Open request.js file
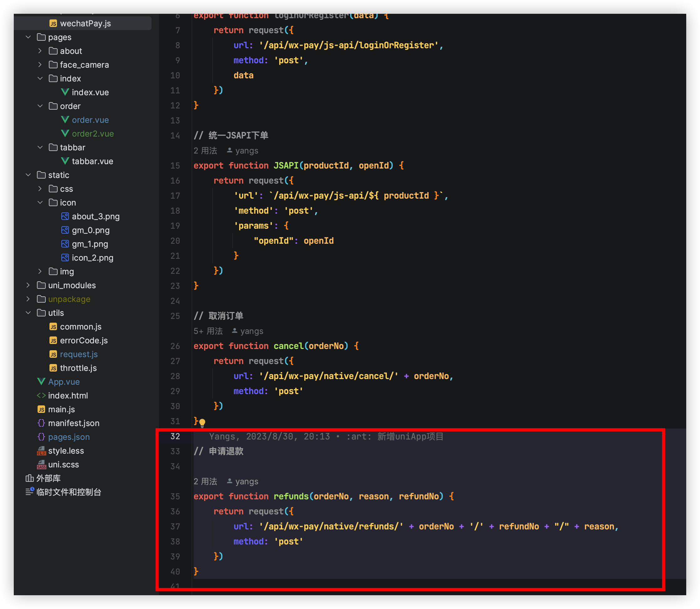Image resolution: width=700 pixels, height=609 pixels. click(79, 354)
